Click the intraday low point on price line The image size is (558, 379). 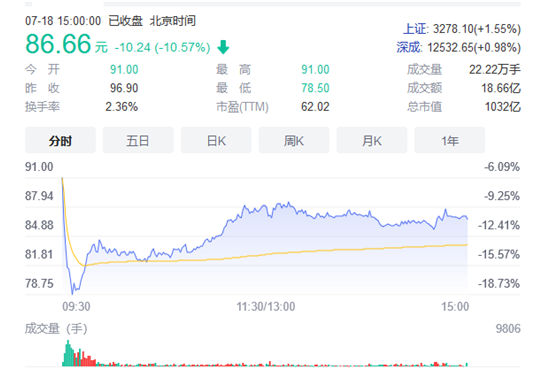click(73, 294)
